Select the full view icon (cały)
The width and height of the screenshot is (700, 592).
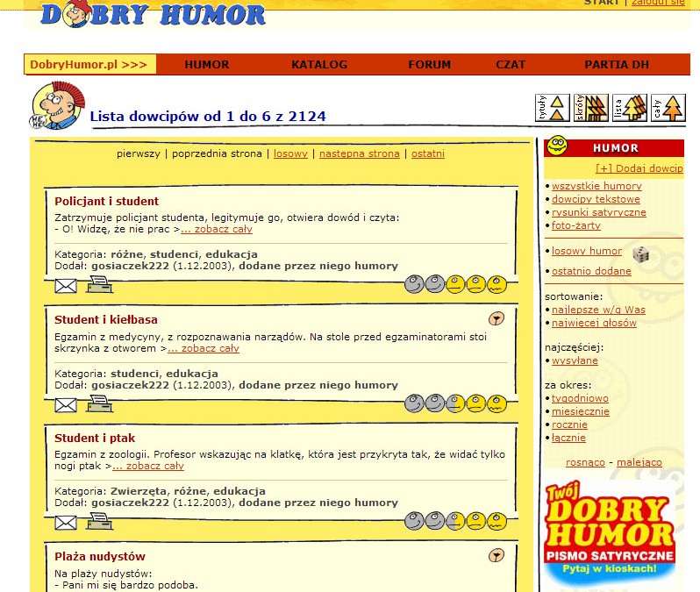coord(668,108)
